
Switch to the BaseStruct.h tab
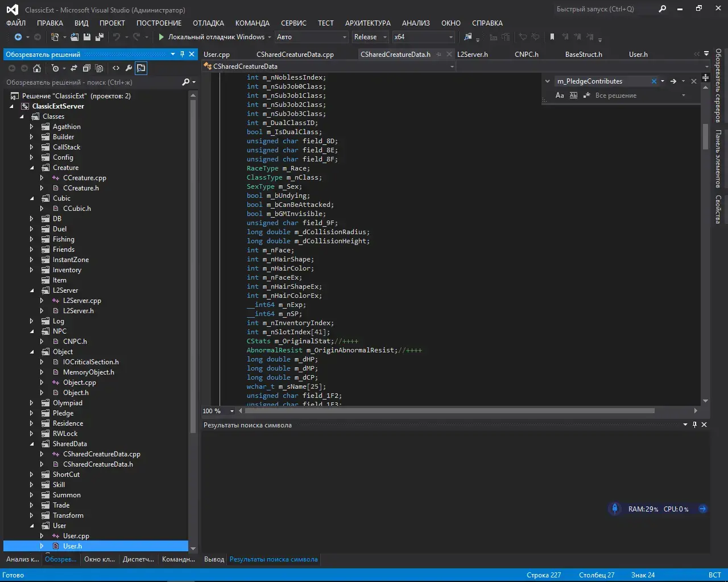point(584,55)
